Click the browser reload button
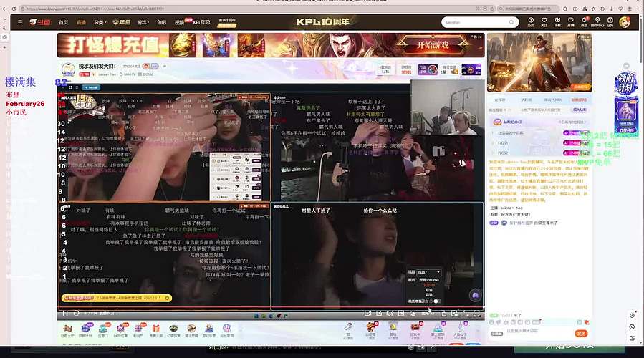Viewport: 644px width, 358px height. tap(14, 9)
